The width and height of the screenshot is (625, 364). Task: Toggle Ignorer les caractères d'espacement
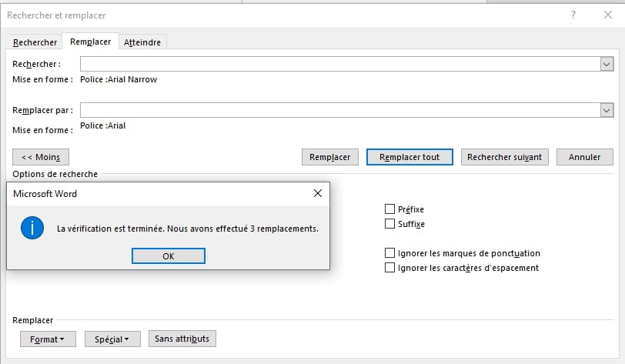click(390, 268)
